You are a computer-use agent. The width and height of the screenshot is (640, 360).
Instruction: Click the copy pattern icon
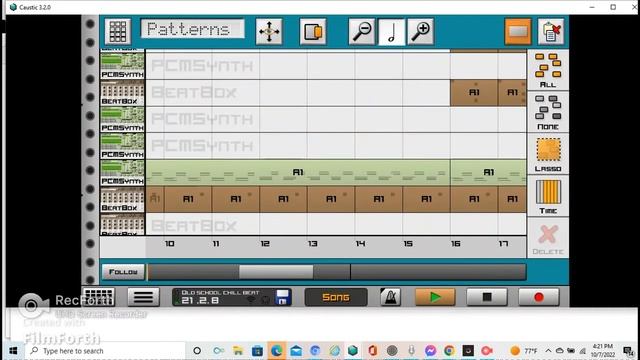tap(313, 31)
